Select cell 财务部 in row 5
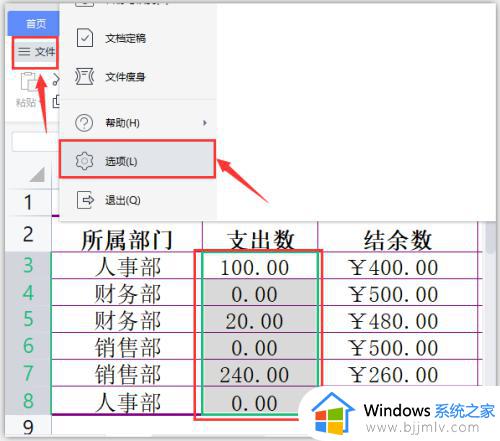500x441 pixels. 127,319
